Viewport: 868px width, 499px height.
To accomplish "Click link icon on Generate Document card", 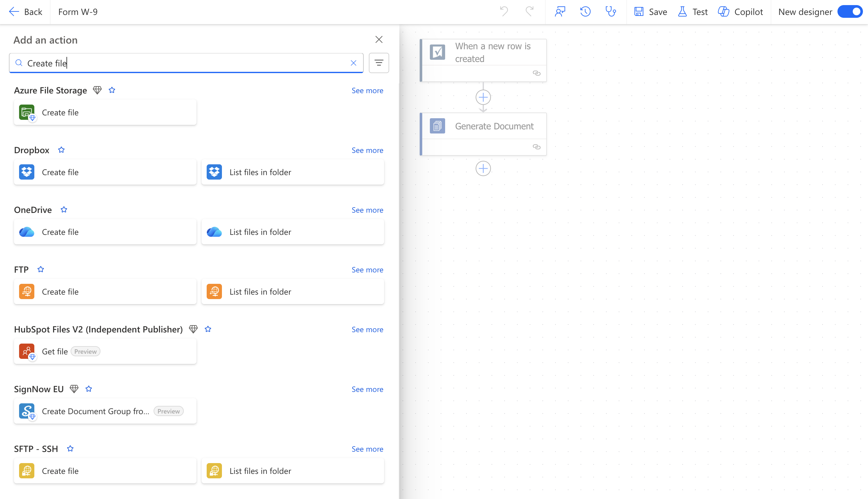I will pos(536,147).
